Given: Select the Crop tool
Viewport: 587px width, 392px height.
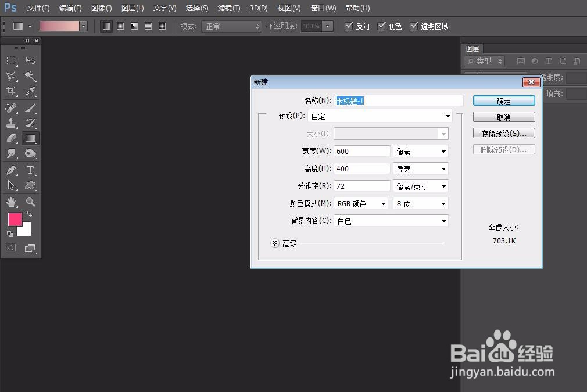Looking at the screenshot, I should point(11,91).
